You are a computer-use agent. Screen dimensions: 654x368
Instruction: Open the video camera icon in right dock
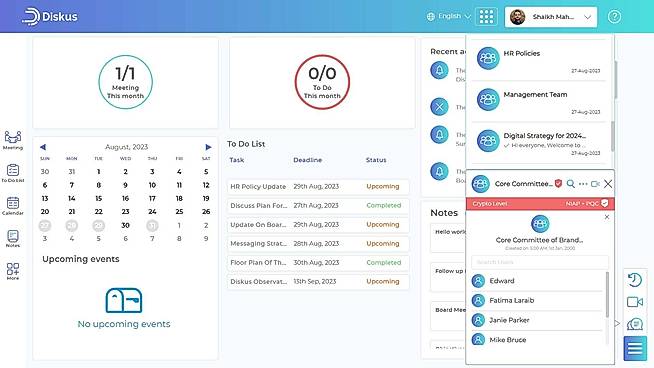click(634, 302)
